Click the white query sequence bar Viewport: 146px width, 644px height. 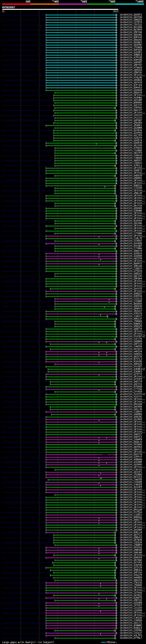click(60, 10)
